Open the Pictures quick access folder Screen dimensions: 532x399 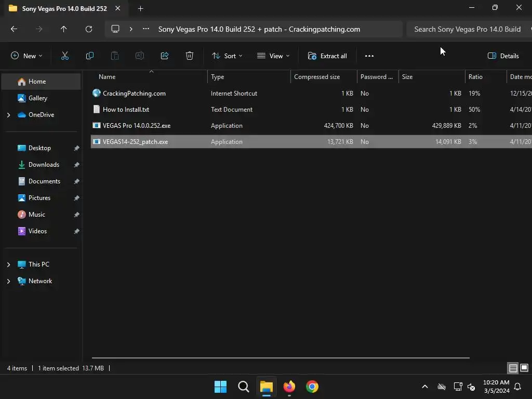click(41, 198)
